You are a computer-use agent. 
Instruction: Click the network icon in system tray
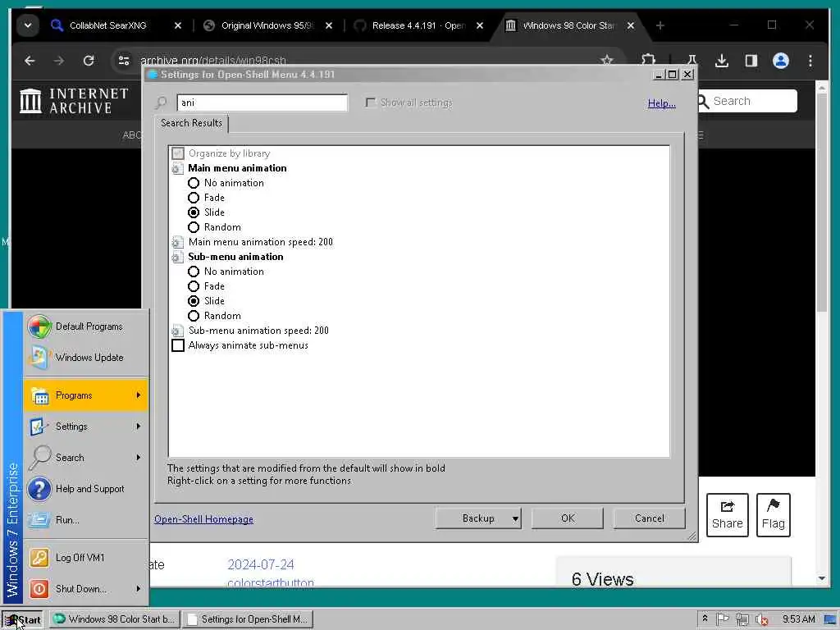click(742, 619)
